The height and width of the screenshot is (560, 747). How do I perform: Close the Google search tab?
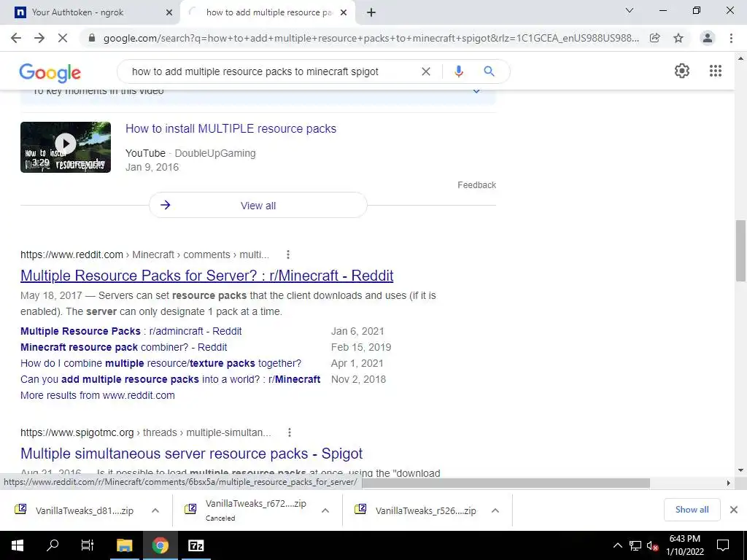tap(344, 13)
